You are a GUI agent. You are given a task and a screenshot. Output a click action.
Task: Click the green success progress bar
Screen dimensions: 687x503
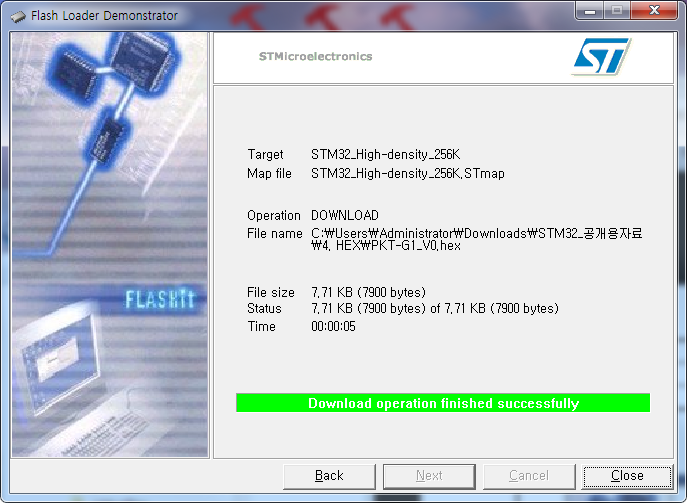click(x=443, y=403)
